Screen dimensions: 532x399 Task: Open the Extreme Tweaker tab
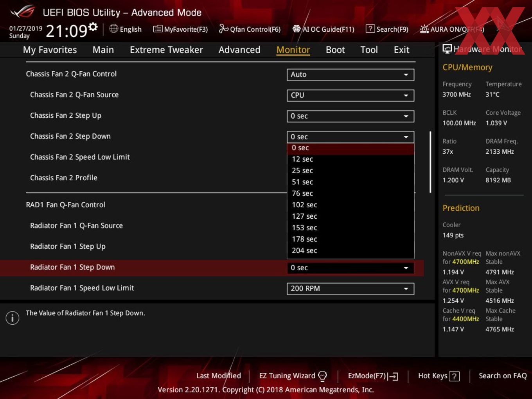click(x=166, y=50)
